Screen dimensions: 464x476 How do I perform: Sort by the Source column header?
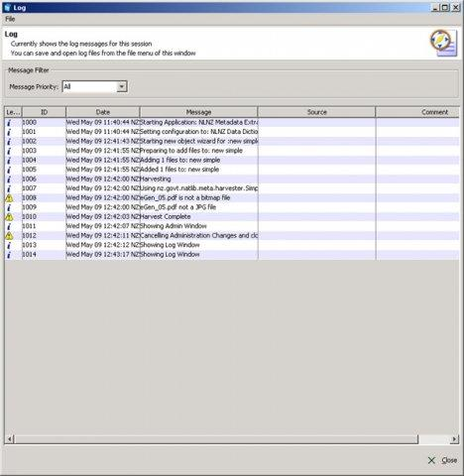[x=316, y=112]
